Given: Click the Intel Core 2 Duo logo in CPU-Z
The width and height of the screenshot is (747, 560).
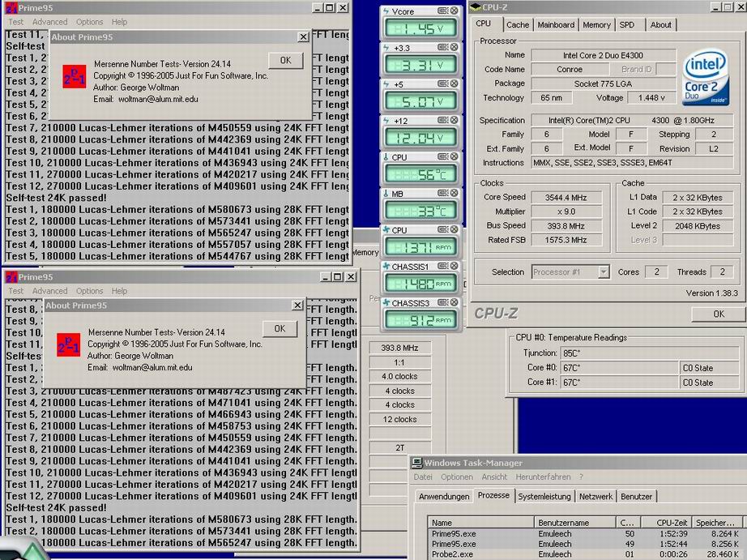Looking at the screenshot, I should pyautogui.click(x=706, y=77).
